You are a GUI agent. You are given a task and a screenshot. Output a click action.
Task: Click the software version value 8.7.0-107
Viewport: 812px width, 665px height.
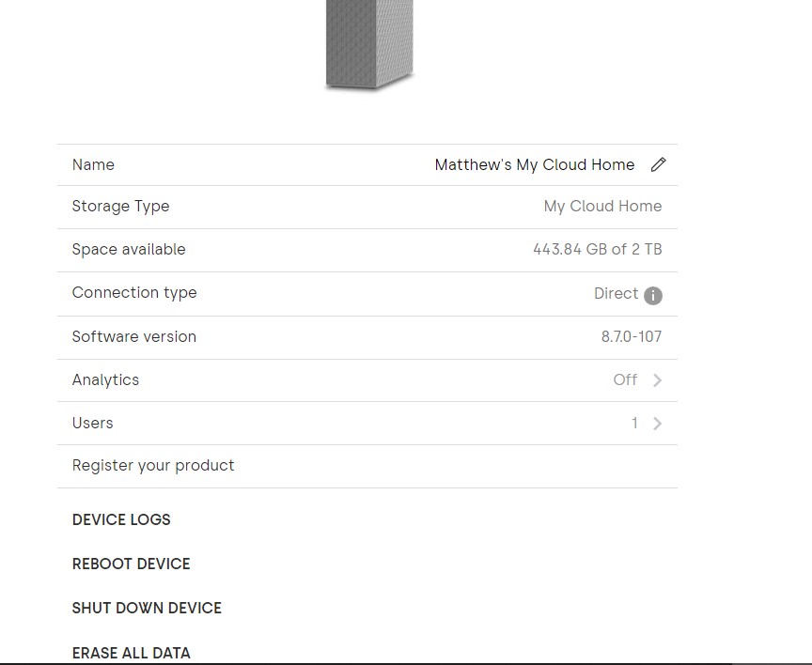(x=632, y=337)
